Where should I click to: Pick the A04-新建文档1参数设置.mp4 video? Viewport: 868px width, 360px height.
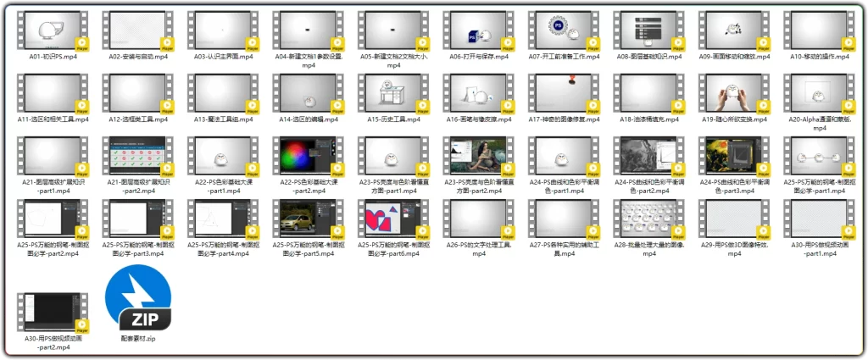[x=309, y=31]
